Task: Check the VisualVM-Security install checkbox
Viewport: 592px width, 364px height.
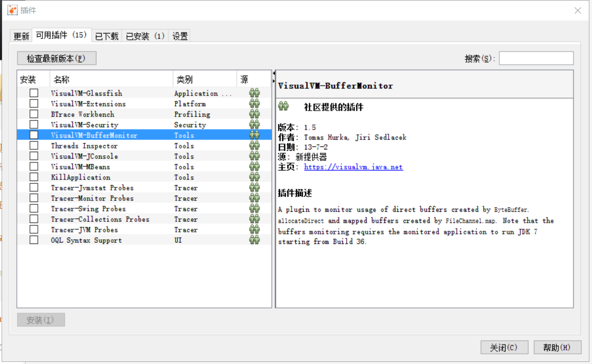Action: click(34, 125)
